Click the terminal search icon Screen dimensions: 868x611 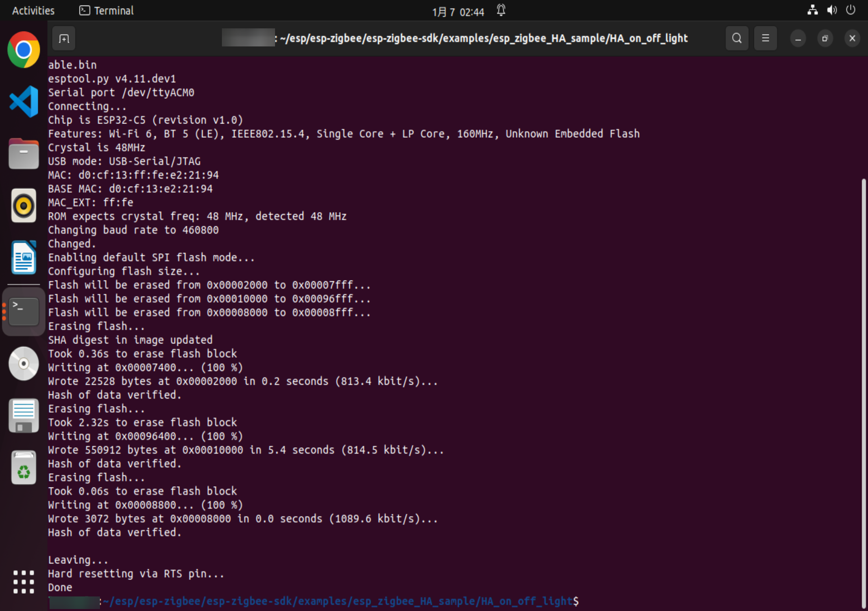point(737,39)
